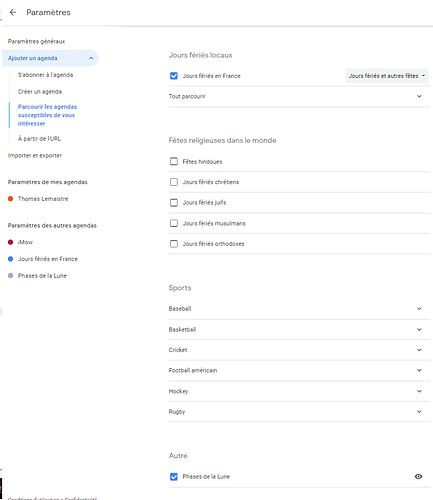This screenshot has width=433, height=500.
Task: Uncheck Phases de la Lune checkbox
Action: [x=174, y=477]
